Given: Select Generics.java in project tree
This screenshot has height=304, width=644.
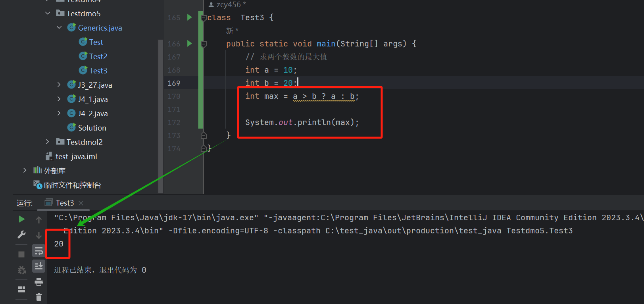Looking at the screenshot, I should click(x=100, y=28).
